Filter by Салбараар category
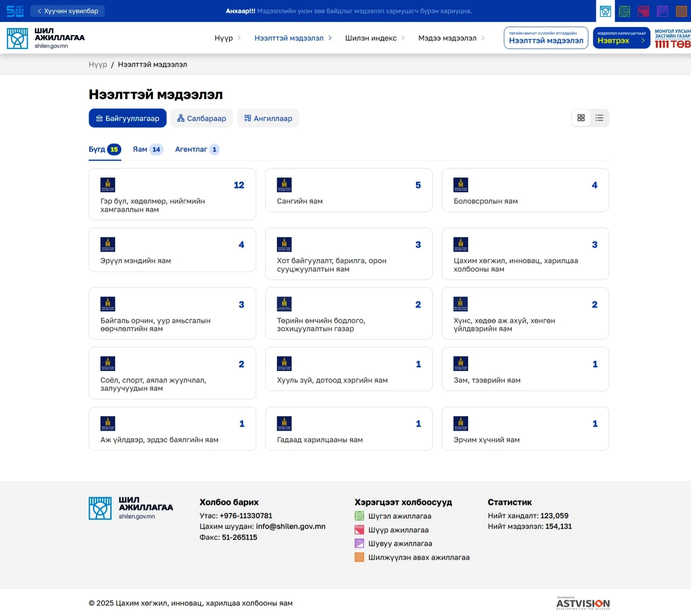The image size is (691, 616). (202, 118)
